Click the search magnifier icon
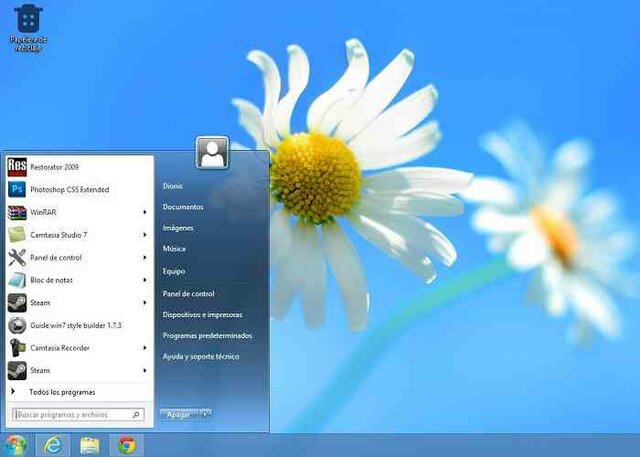The height and width of the screenshot is (457, 640). point(136,415)
